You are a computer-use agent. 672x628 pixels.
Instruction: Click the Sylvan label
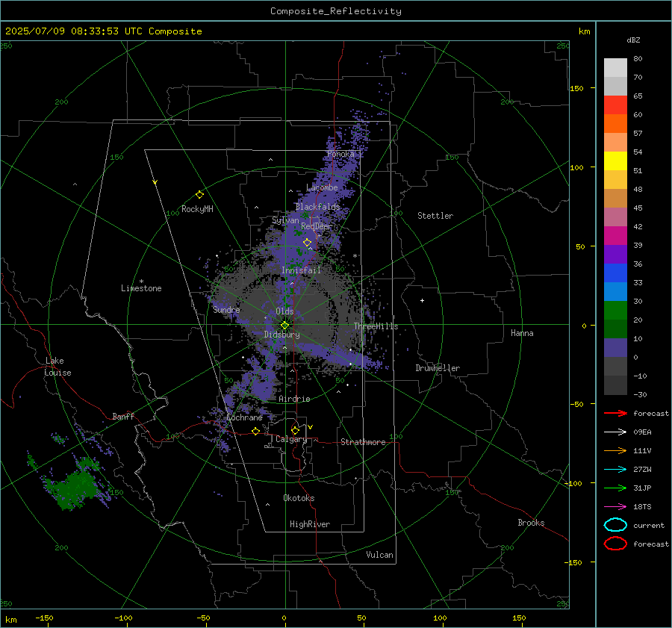[285, 220]
